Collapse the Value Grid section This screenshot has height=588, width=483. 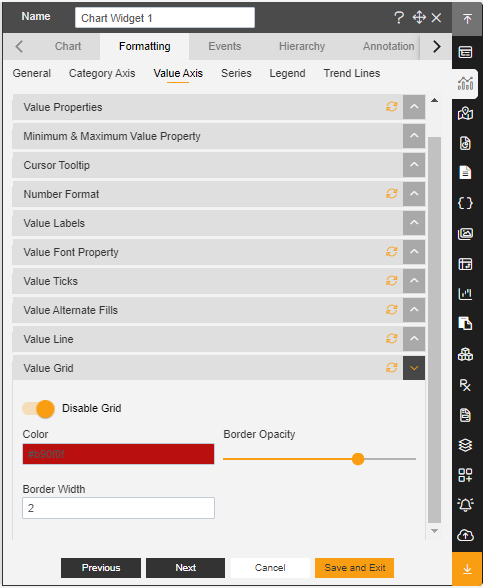pyautogui.click(x=414, y=368)
